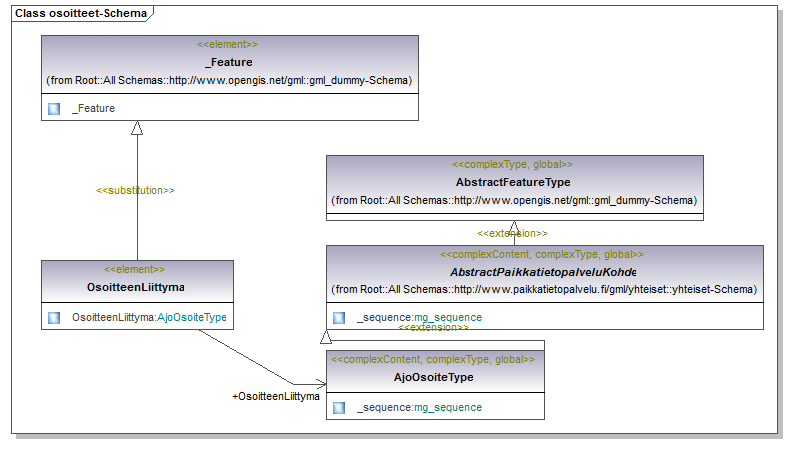Click the attribute icon in AbstractPaikkatietopalveluKohde
Viewport: 804px width, 454px height.
point(339,318)
